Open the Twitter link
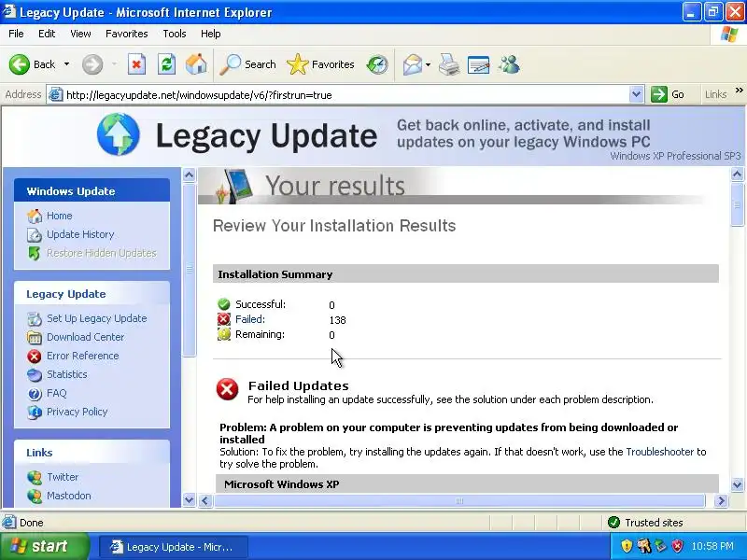The width and height of the screenshot is (747, 560). [x=63, y=477]
